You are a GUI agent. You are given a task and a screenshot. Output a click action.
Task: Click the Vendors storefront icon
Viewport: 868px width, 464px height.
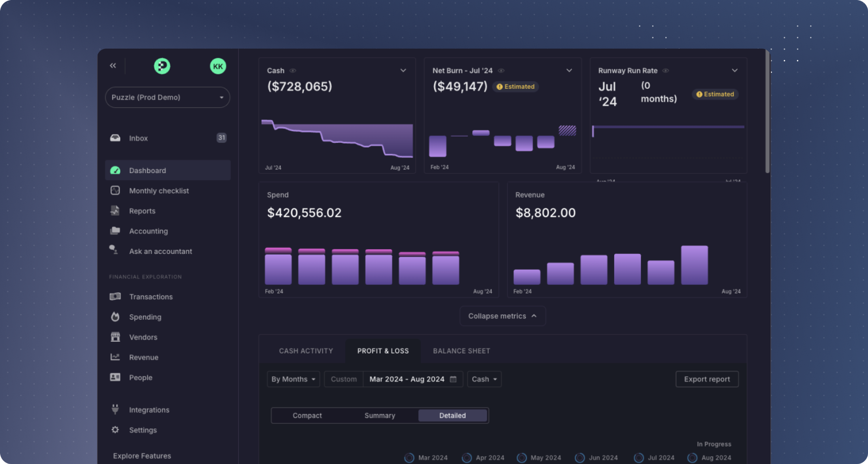tap(115, 337)
